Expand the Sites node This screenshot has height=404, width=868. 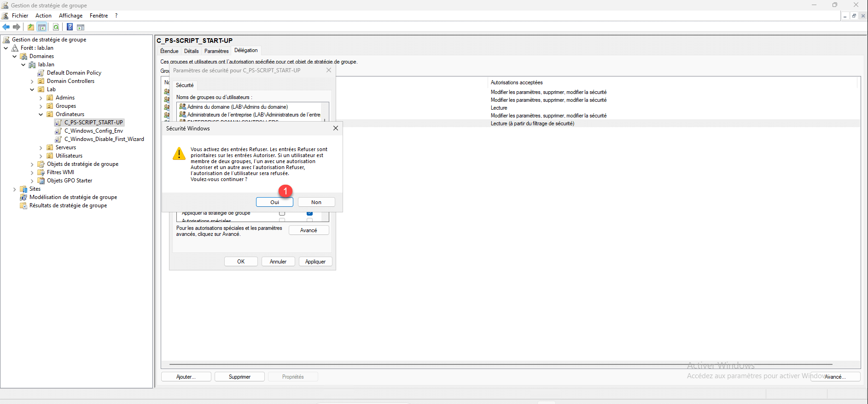[x=14, y=189]
